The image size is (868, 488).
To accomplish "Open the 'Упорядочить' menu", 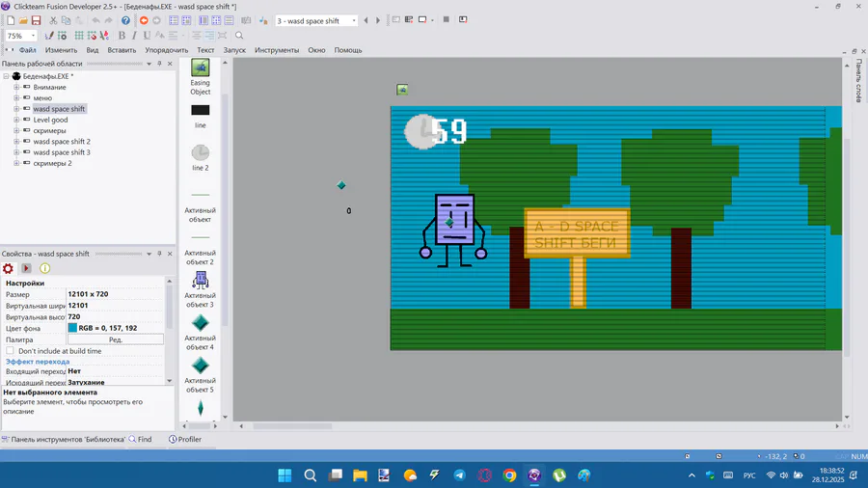I will (167, 50).
